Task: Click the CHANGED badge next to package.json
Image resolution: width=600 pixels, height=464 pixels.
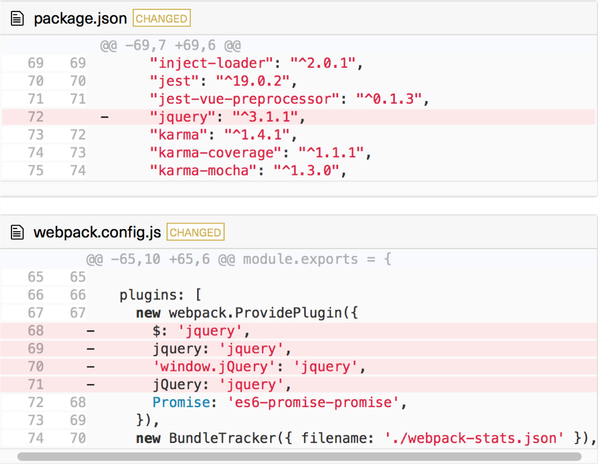Action: click(161, 18)
